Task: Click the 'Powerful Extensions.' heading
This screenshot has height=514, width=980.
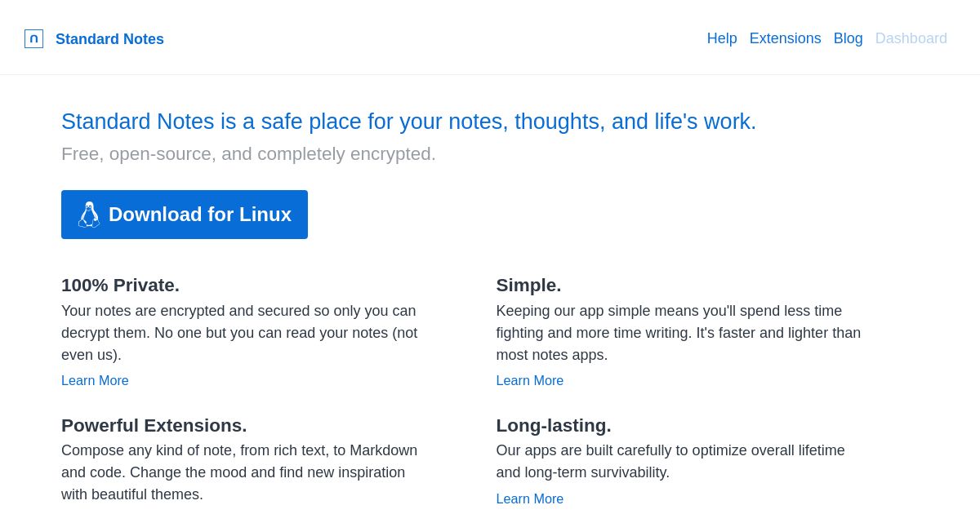Action: (x=154, y=426)
